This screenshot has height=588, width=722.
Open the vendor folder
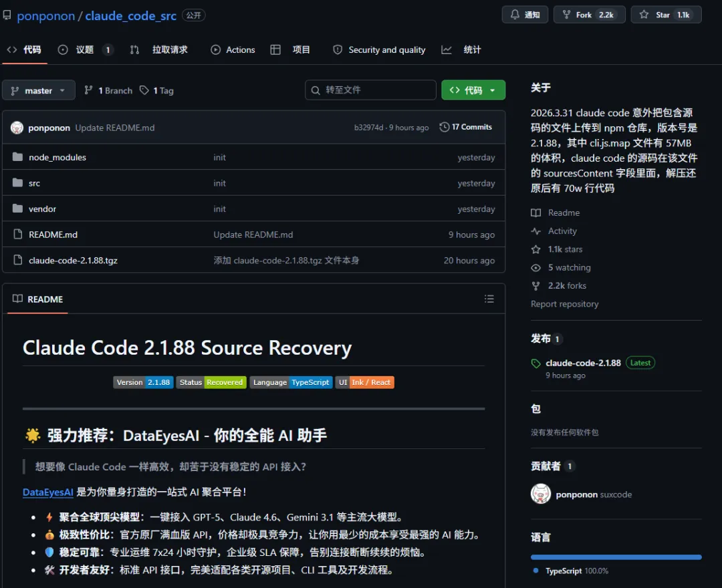tap(42, 209)
